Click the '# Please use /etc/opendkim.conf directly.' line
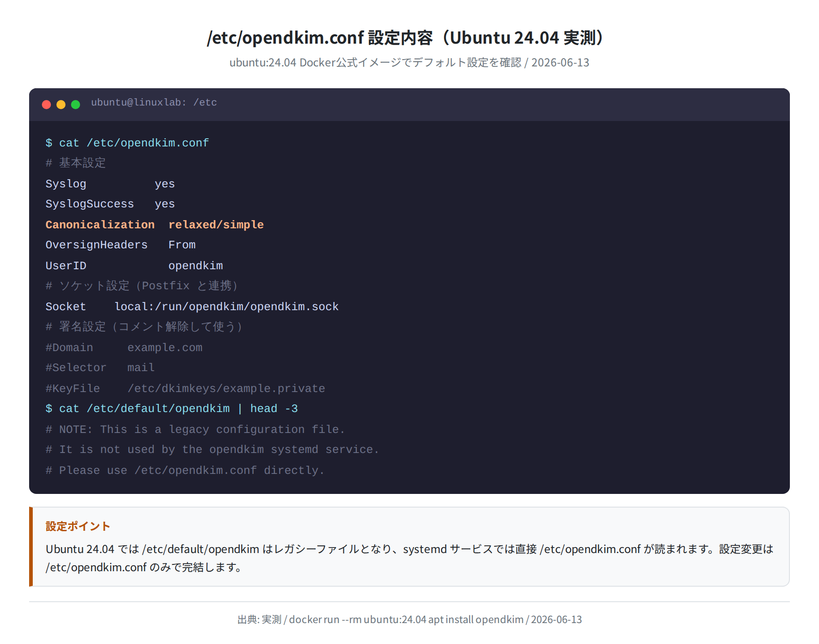Viewport: 819px width, 644px height. pos(185,470)
